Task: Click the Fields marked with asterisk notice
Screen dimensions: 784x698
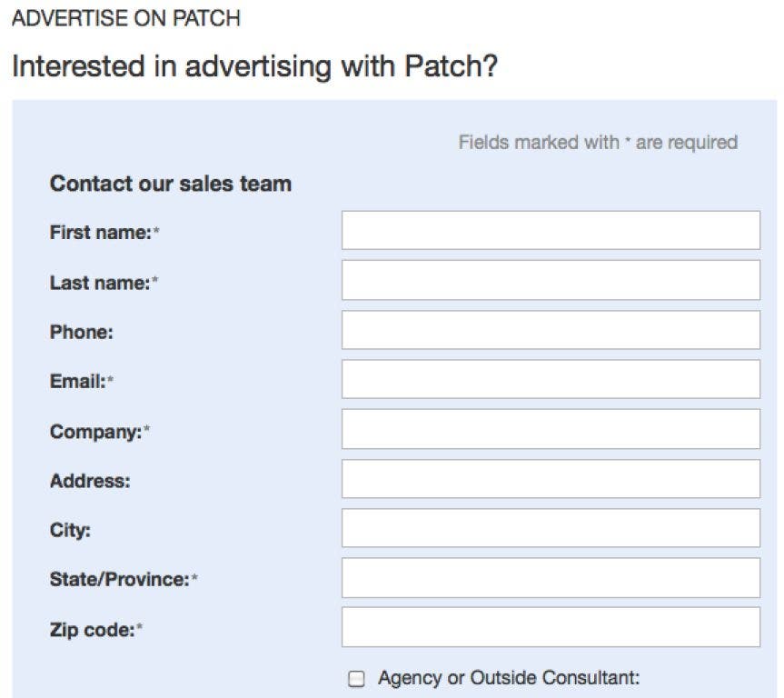Action: [x=597, y=142]
